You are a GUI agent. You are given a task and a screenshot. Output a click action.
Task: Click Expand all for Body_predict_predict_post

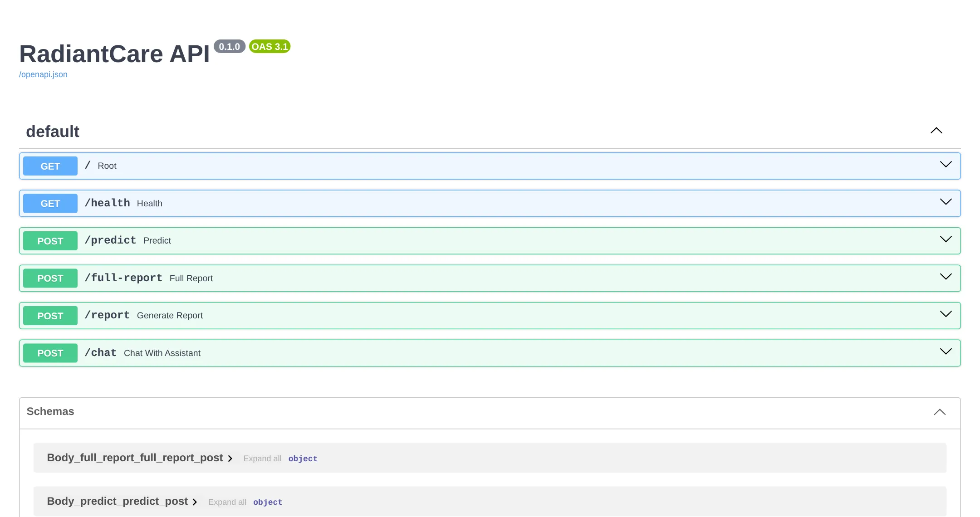point(227,502)
